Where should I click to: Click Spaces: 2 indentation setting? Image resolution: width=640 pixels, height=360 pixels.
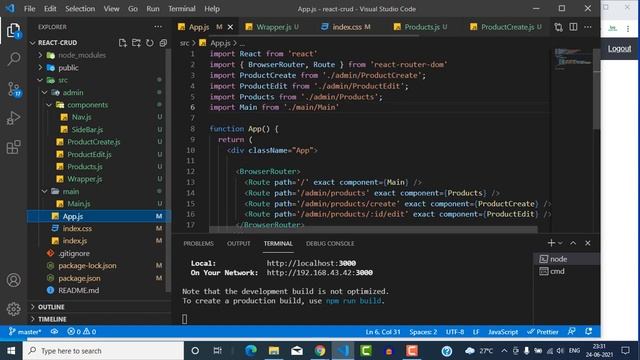(x=423, y=332)
